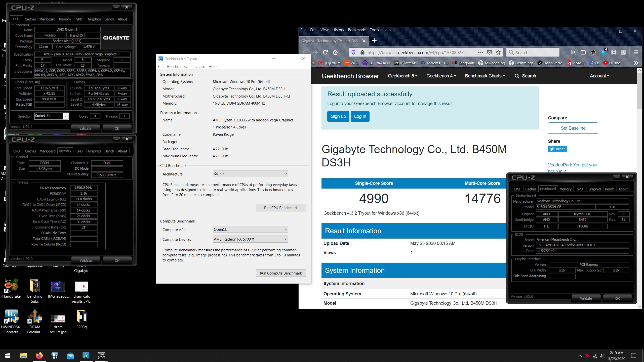Open page actions three-dot menu

click(480, 52)
